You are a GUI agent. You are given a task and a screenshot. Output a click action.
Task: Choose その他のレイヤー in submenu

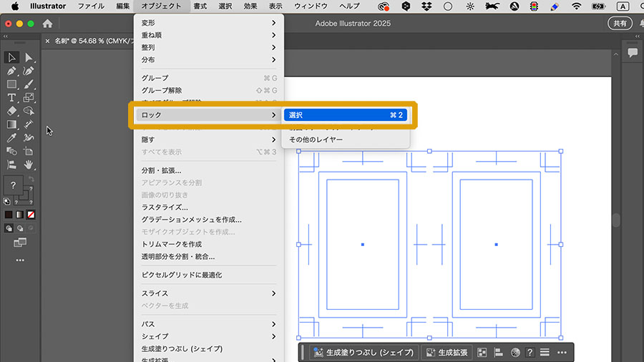coord(346,140)
